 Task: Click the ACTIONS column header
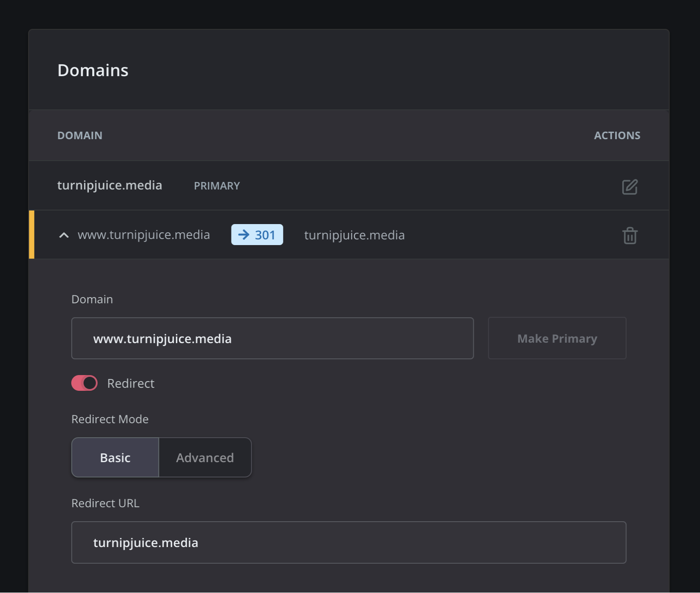617,136
